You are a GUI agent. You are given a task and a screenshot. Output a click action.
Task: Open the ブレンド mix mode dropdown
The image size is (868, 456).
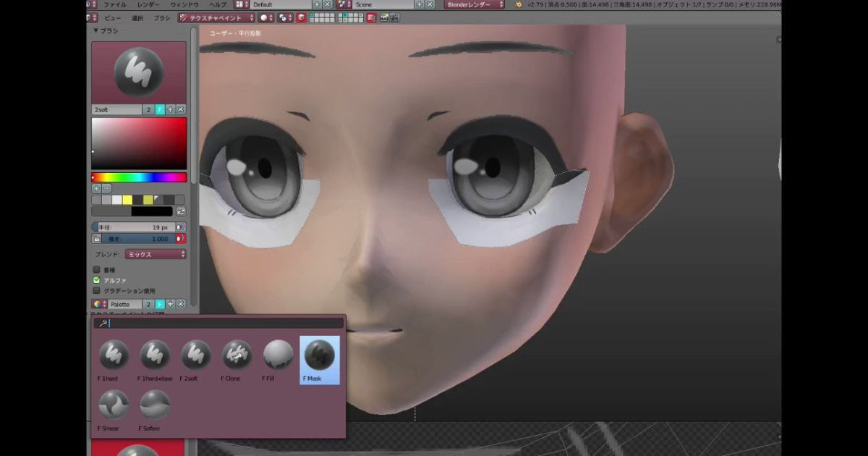pos(154,254)
